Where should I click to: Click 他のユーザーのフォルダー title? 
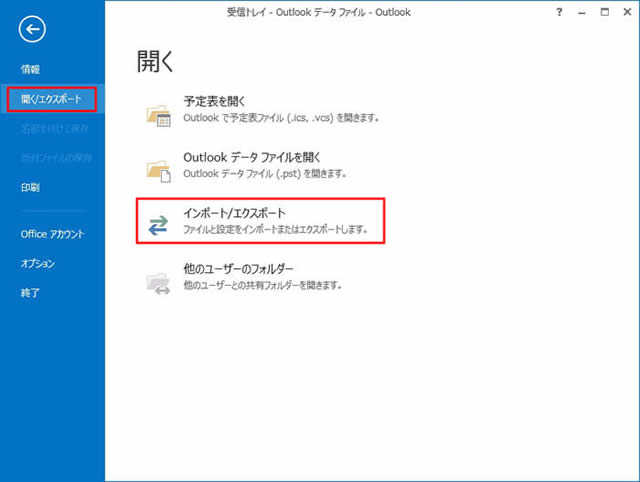pos(238,269)
